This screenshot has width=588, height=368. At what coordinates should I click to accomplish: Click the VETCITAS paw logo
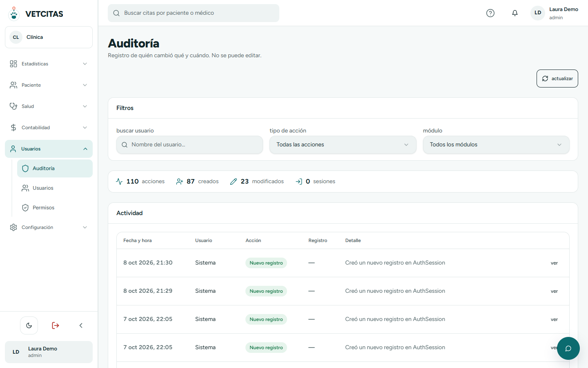pyautogui.click(x=14, y=13)
